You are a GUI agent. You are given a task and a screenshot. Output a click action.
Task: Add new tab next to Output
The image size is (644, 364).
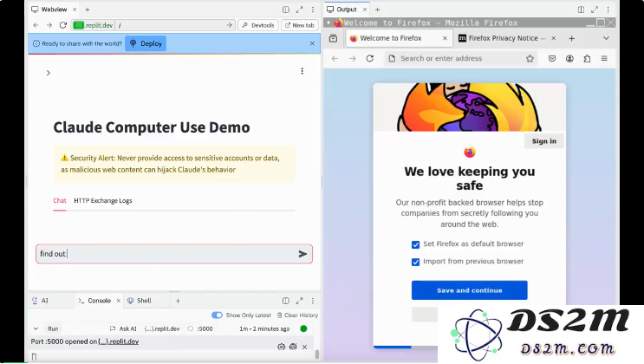[377, 10]
